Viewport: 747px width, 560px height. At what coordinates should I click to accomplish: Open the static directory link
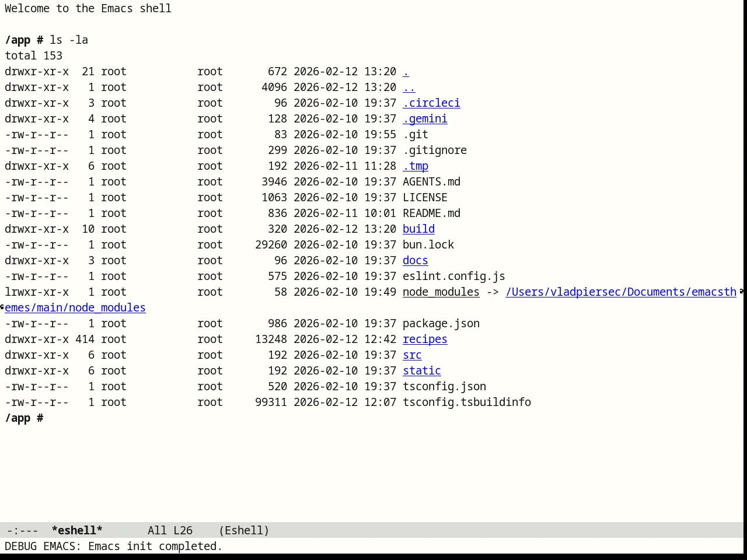(422, 371)
